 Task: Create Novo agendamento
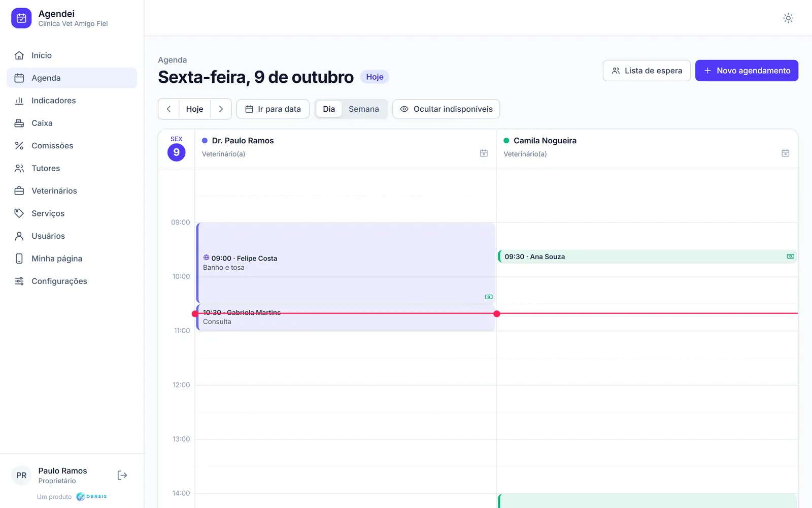(x=747, y=71)
